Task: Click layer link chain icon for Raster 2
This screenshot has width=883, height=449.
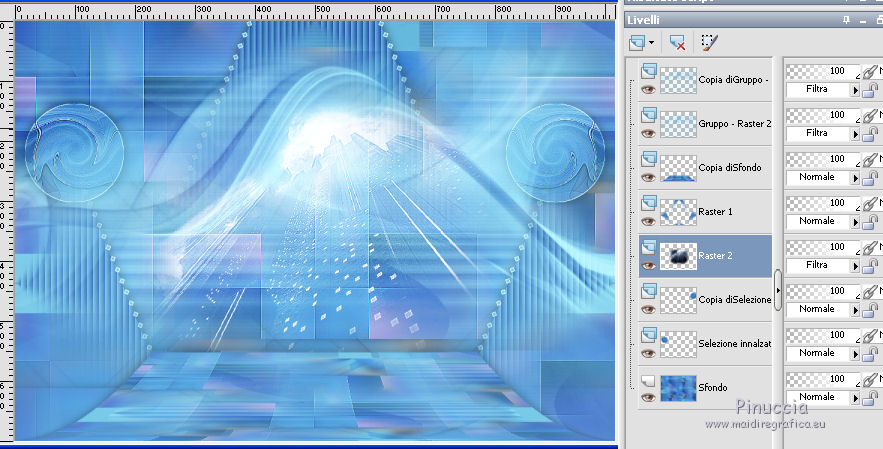Action: point(871,247)
